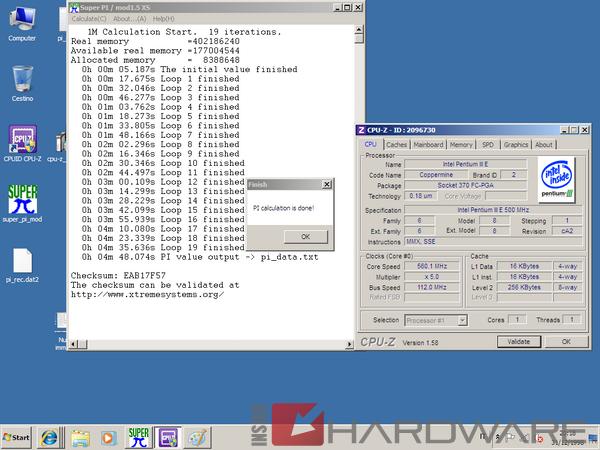This screenshot has width=600, height=450.
Task: Open Windows Explorer folder taskbar icon
Action: tap(80, 437)
